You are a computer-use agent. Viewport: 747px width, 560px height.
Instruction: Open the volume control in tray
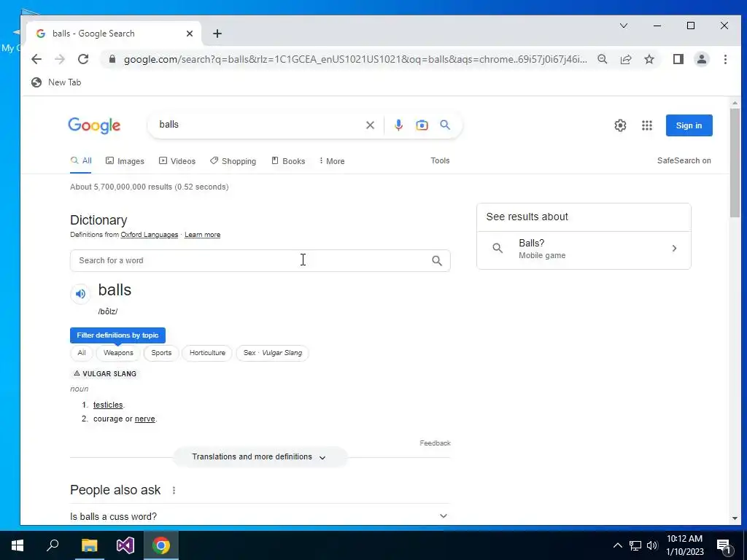click(x=652, y=545)
